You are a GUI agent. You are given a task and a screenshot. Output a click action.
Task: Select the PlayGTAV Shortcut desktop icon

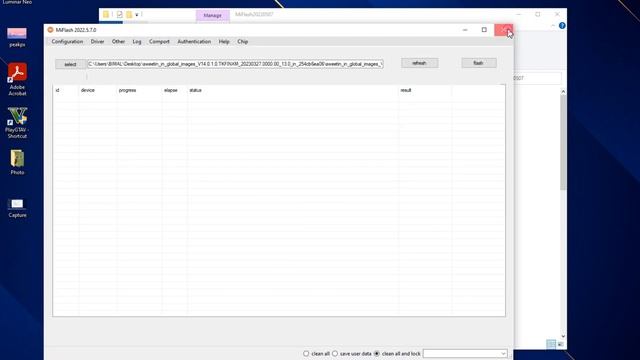tap(17, 123)
